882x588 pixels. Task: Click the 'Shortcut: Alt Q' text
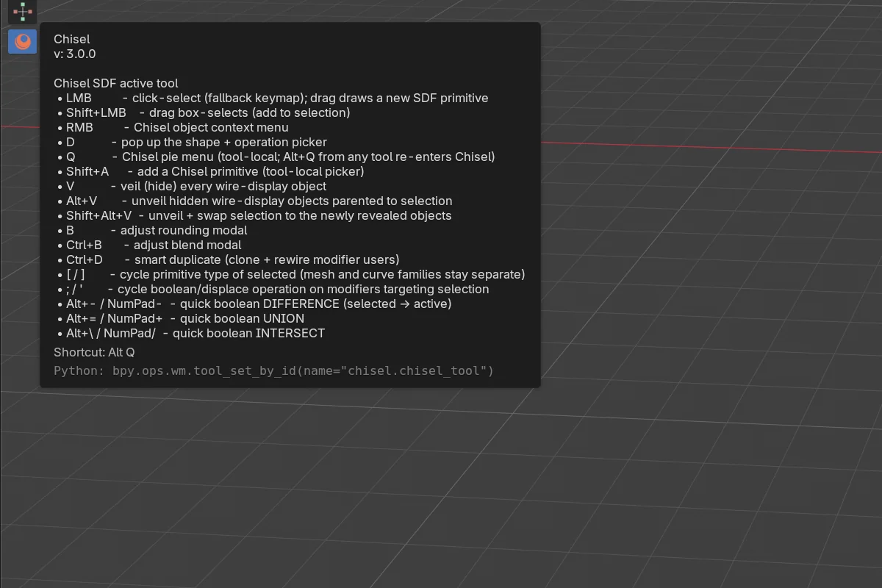tap(94, 352)
